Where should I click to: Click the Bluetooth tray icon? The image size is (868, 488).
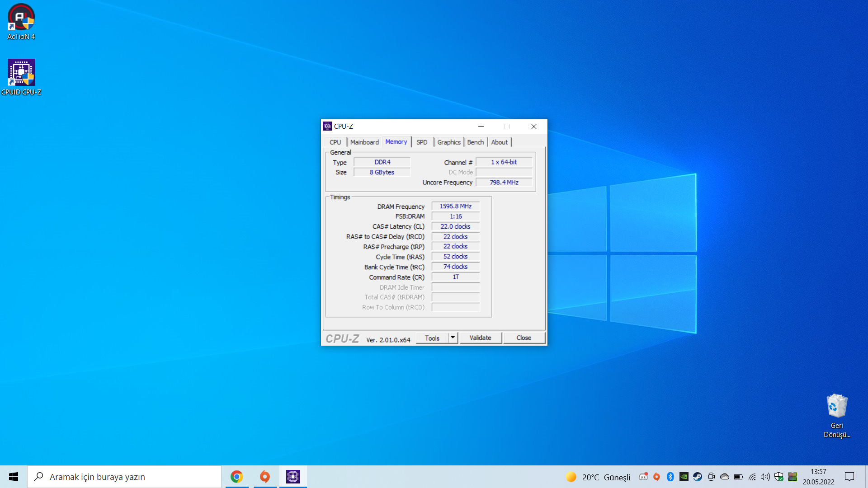pyautogui.click(x=670, y=477)
